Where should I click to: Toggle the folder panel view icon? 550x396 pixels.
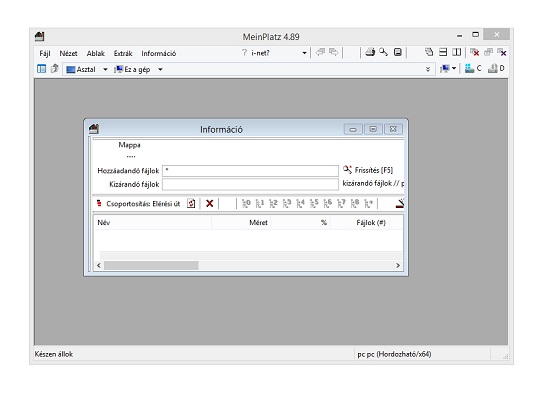point(41,69)
